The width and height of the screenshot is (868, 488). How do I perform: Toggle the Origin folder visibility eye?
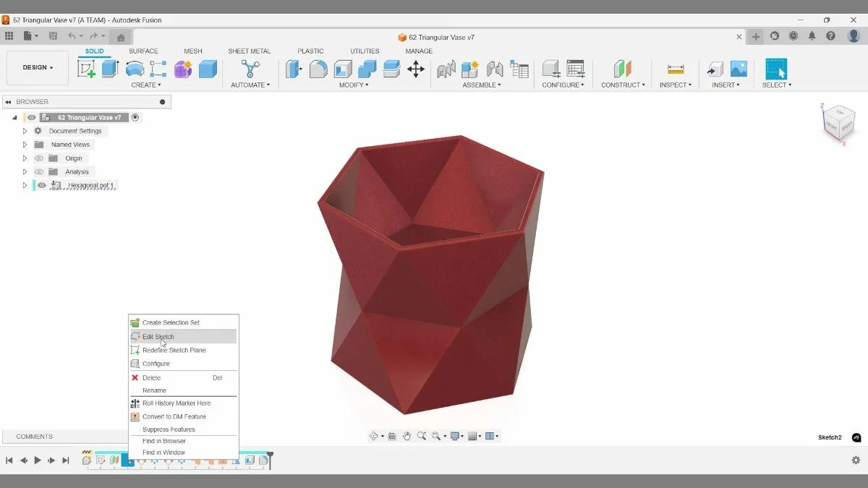39,158
